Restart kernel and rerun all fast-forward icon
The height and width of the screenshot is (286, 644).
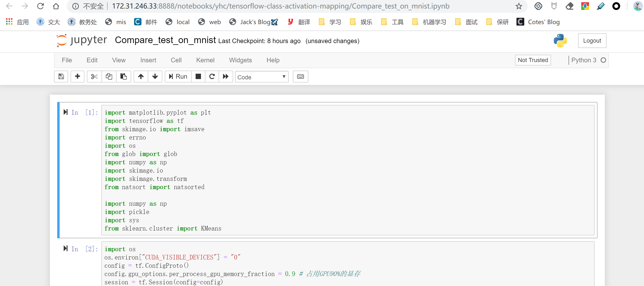point(226,76)
